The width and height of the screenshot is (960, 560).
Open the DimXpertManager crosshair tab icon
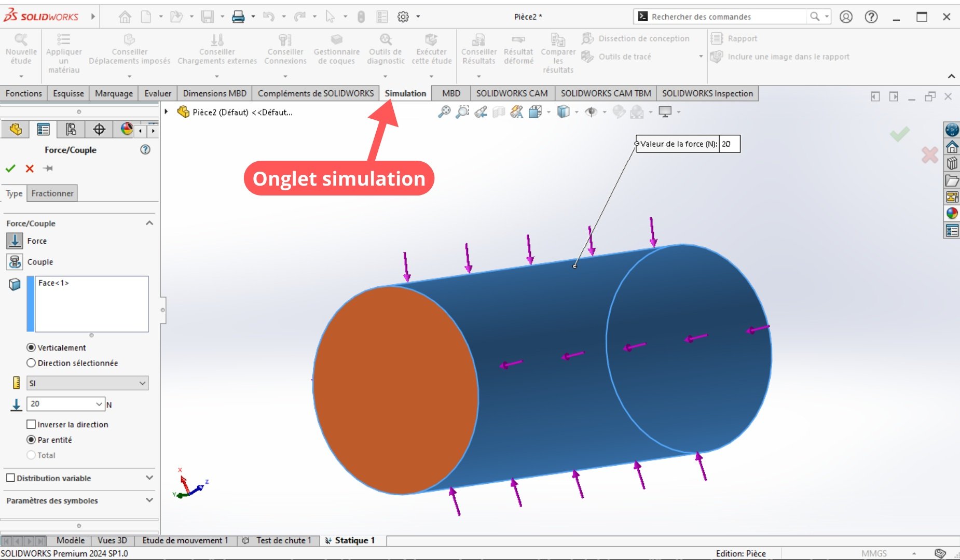[x=99, y=129]
